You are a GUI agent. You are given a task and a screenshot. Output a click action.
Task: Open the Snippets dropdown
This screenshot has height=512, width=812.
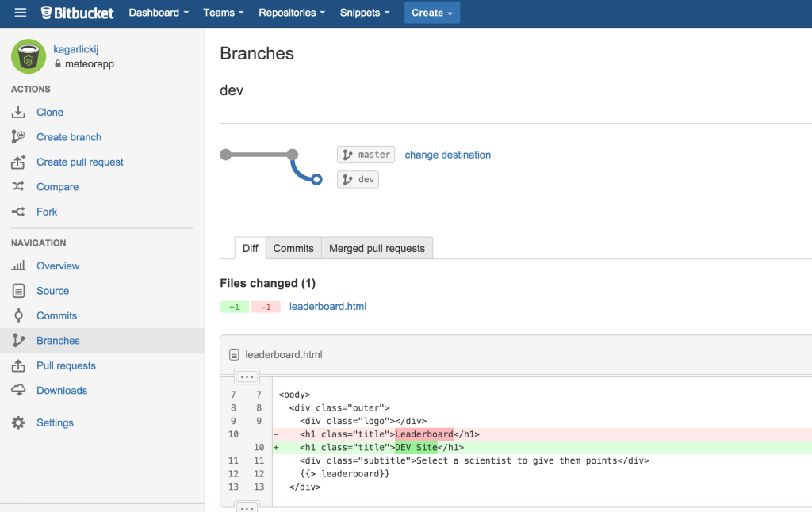(365, 13)
